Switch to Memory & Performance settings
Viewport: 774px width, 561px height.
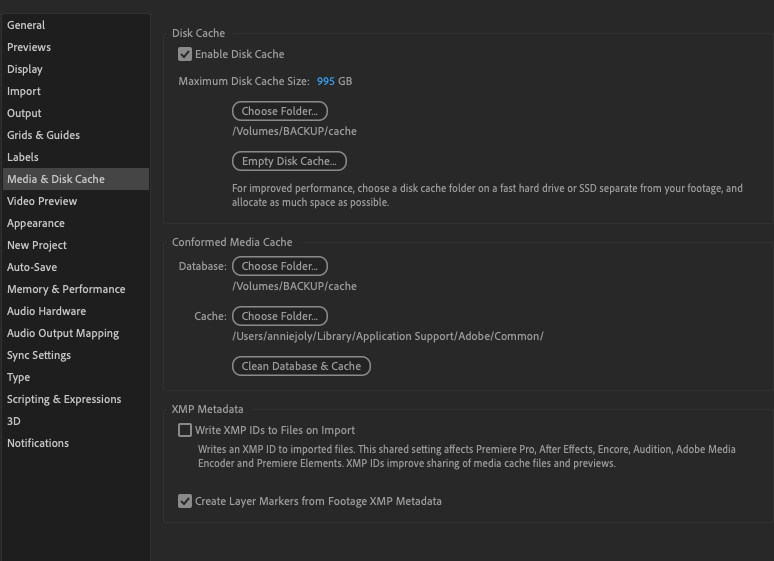coord(66,289)
